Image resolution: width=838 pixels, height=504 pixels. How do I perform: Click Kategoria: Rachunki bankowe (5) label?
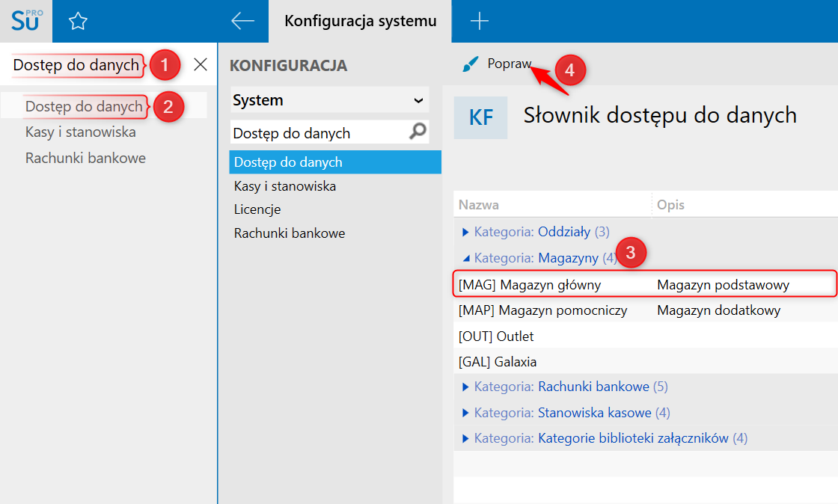point(571,387)
